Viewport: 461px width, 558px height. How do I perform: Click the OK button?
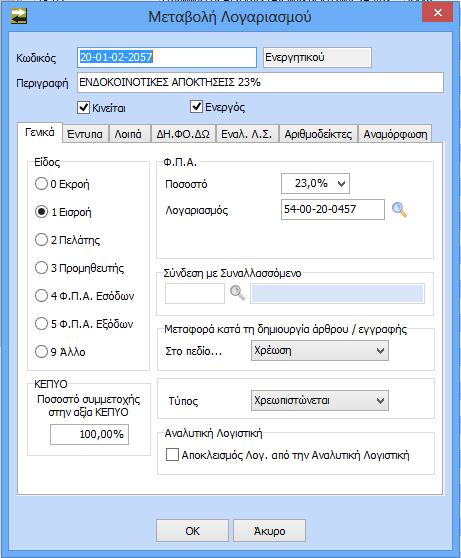tap(192, 531)
